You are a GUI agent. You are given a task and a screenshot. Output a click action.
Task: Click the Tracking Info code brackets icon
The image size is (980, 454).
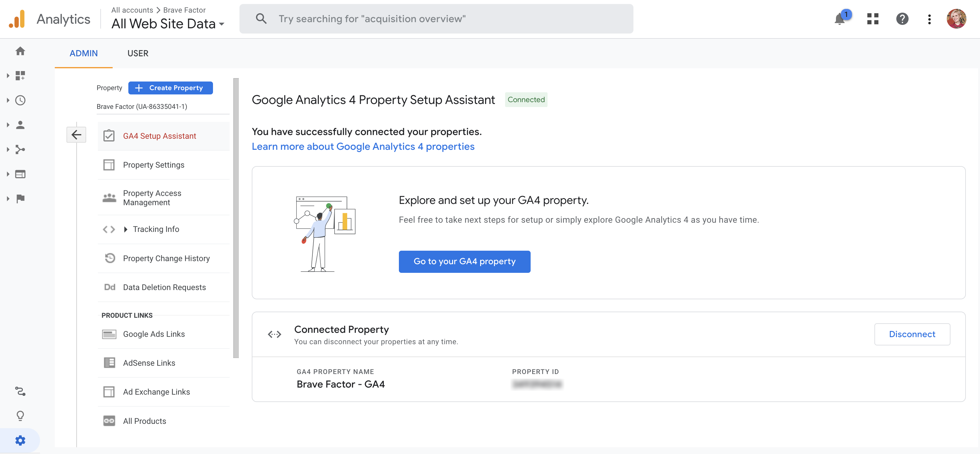click(x=109, y=229)
